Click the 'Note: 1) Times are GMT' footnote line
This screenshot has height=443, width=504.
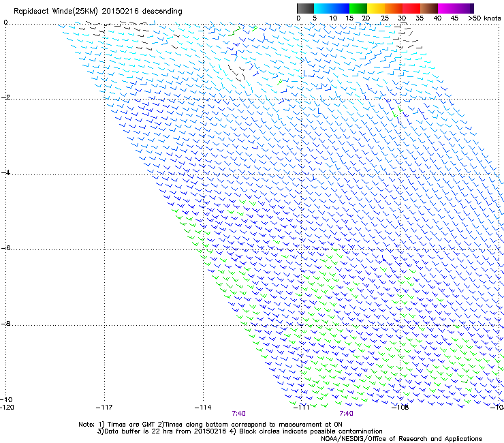210,425
